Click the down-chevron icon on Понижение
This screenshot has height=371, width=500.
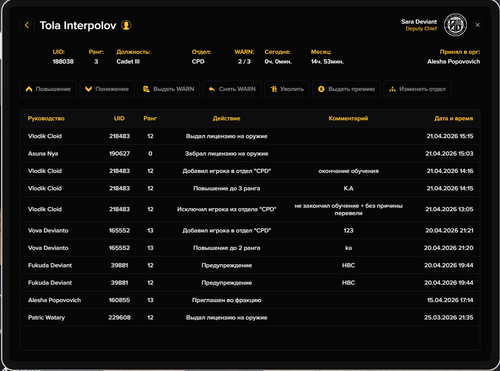point(88,89)
